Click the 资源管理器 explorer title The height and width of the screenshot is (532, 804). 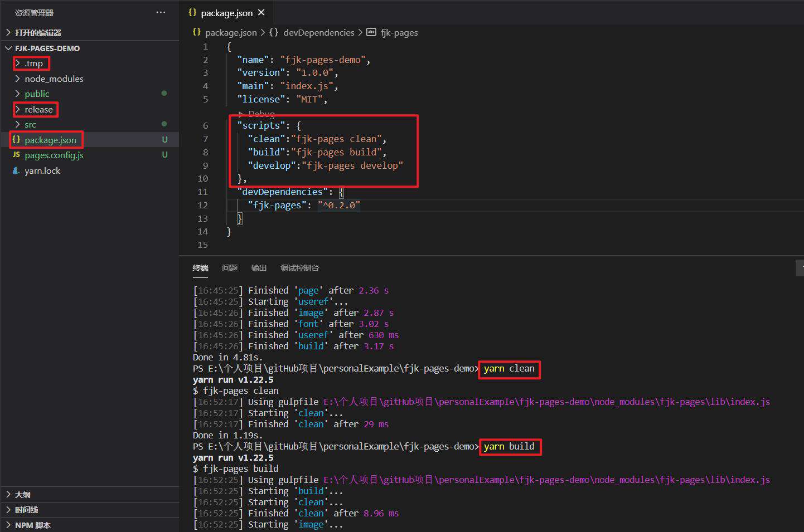point(34,12)
